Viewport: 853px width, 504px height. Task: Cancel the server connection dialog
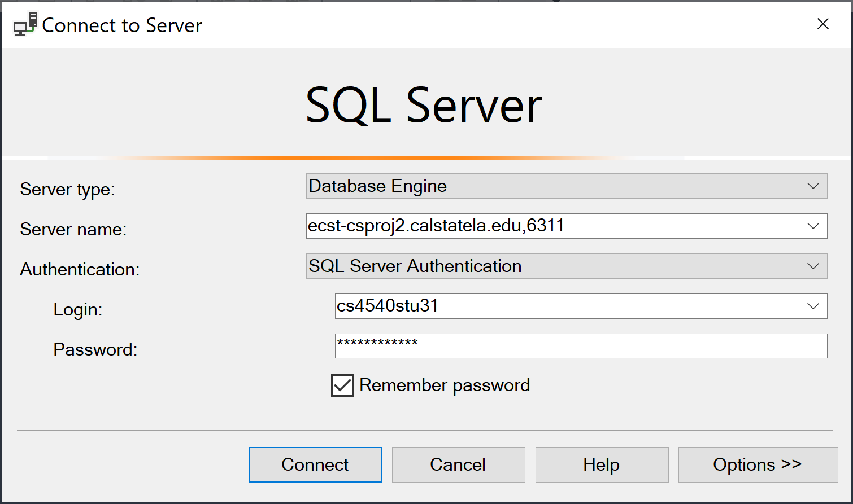pyautogui.click(x=458, y=464)
